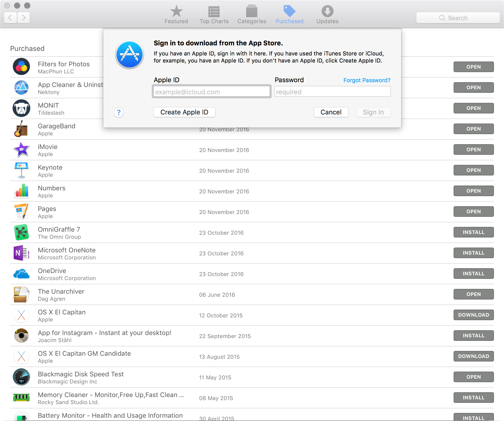Click the App for Instagram camera icon
Screen dimensions: 504x421
click(21, 336)
